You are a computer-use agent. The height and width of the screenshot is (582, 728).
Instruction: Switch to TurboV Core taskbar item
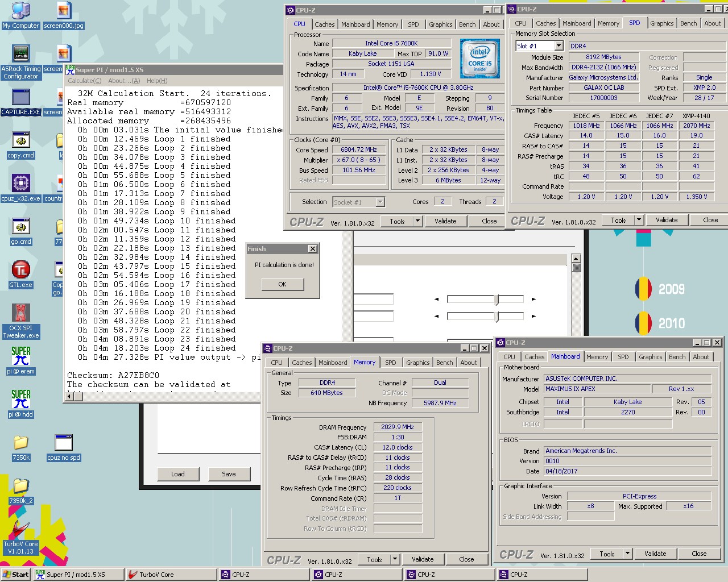tap(171, 575)
